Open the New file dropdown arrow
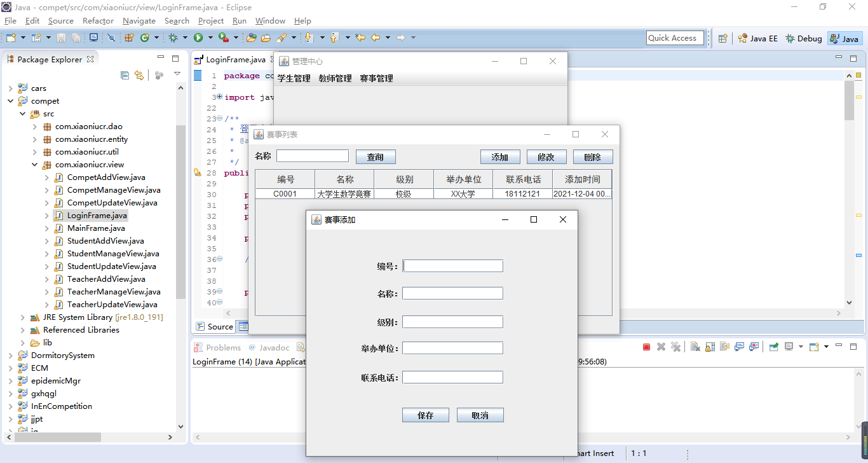 tap(23, 38)
